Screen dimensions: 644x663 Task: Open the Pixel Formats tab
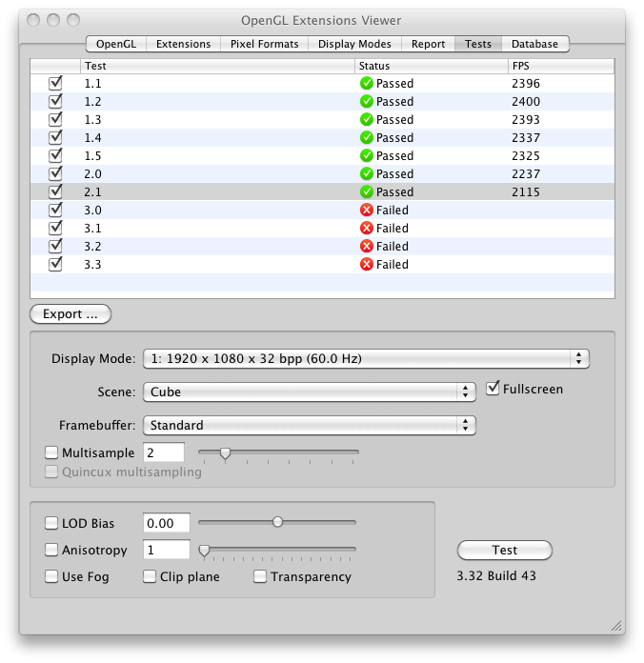click(264, 44)
